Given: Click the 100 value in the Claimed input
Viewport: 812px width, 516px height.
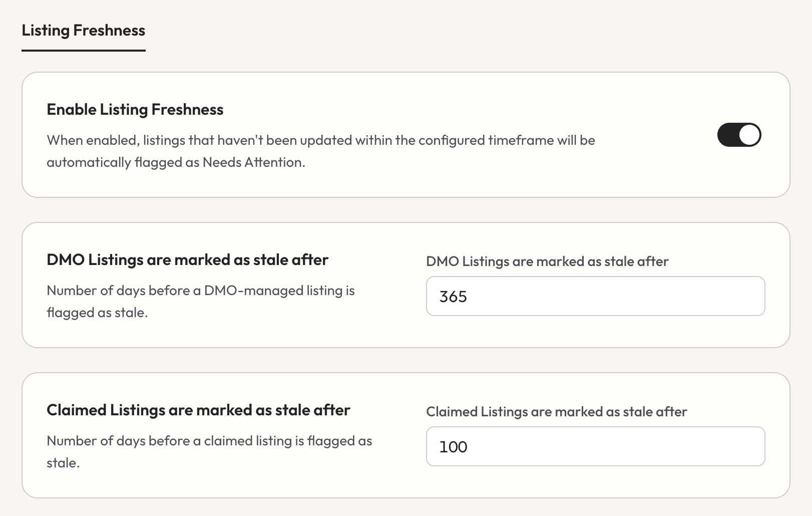Looking at the screenshot, I should tap(453, 447).
